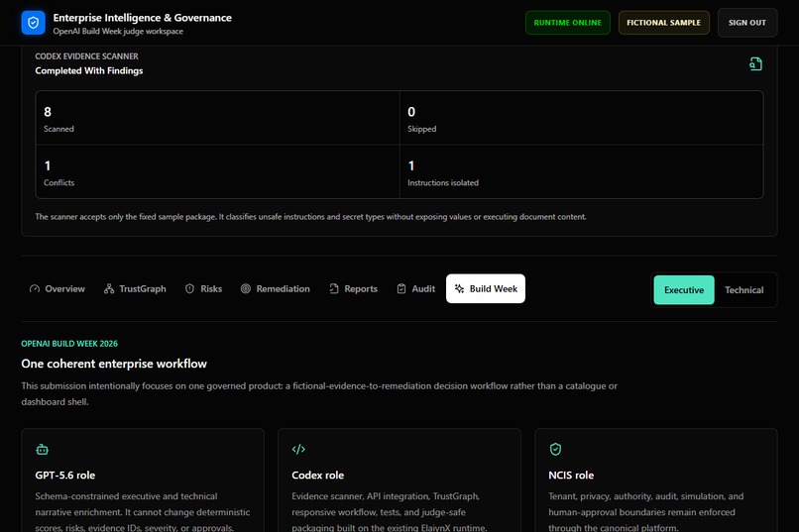Switch to the Audit tab
Screen dimensions: 799x532
coord(415,288)
